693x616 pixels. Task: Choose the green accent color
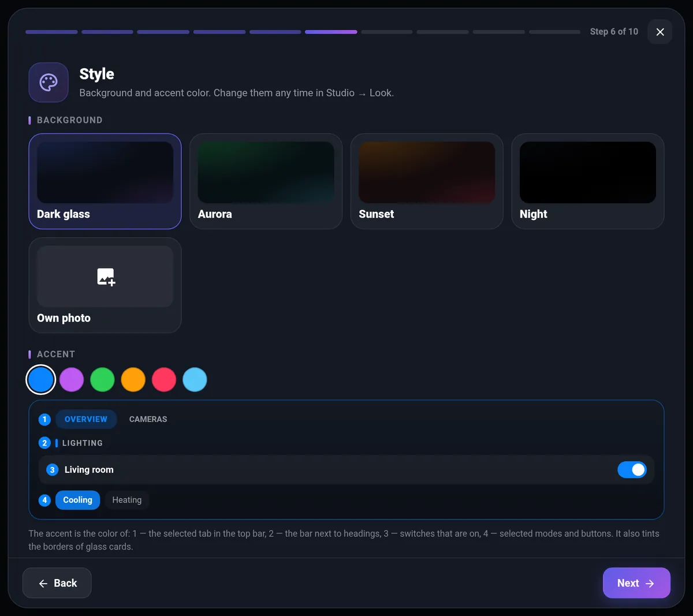102,380
